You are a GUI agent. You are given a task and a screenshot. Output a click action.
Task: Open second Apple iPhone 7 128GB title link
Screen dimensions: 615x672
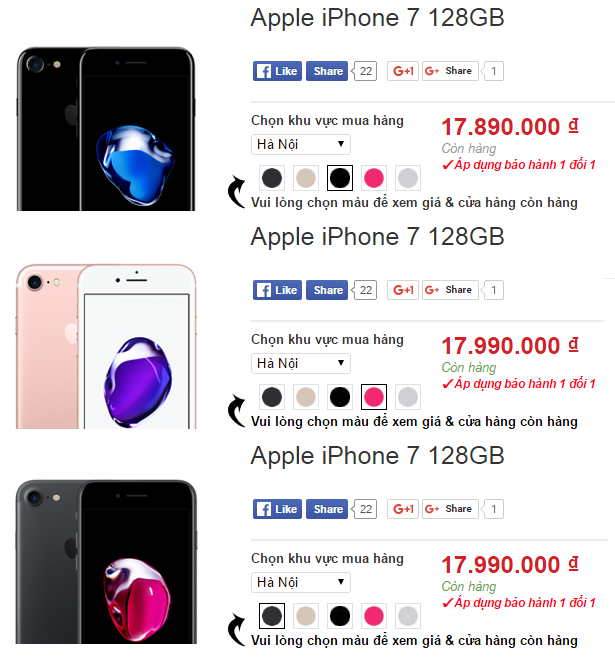[377, 237]
